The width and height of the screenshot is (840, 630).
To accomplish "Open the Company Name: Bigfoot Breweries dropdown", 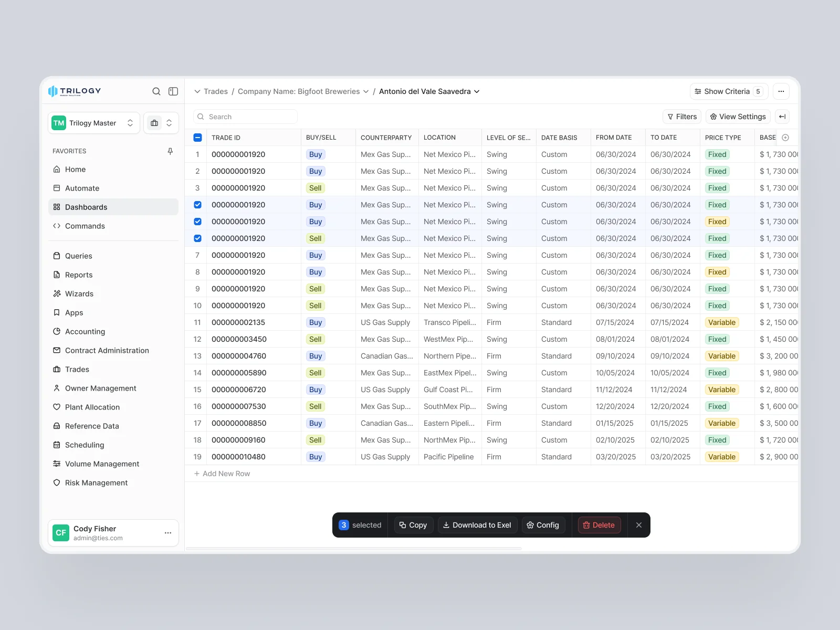I will (x=303, y=91).
